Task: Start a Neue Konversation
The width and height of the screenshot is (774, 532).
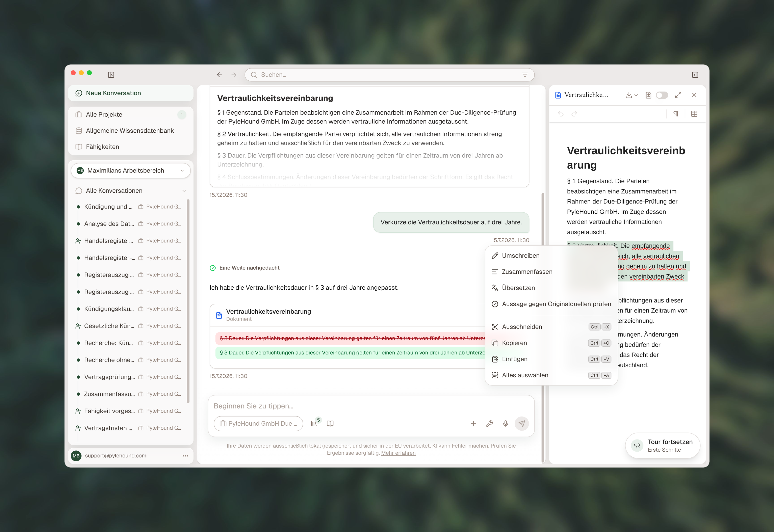Action: (x=131, y=93)
